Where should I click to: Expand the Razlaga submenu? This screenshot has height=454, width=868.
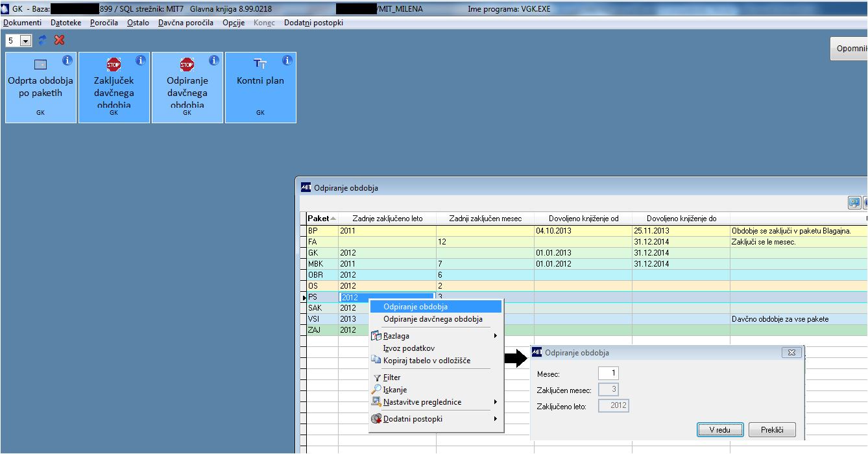(x=495, y=336)
